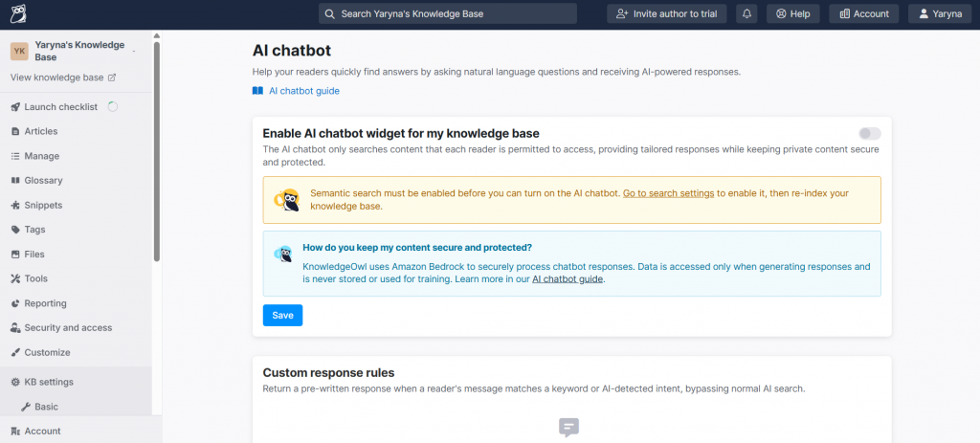The width and height of the screenshot is (980, 443).
Task: Open the AI chatbot guide link below heading
Action: click(x=304, y=91)
